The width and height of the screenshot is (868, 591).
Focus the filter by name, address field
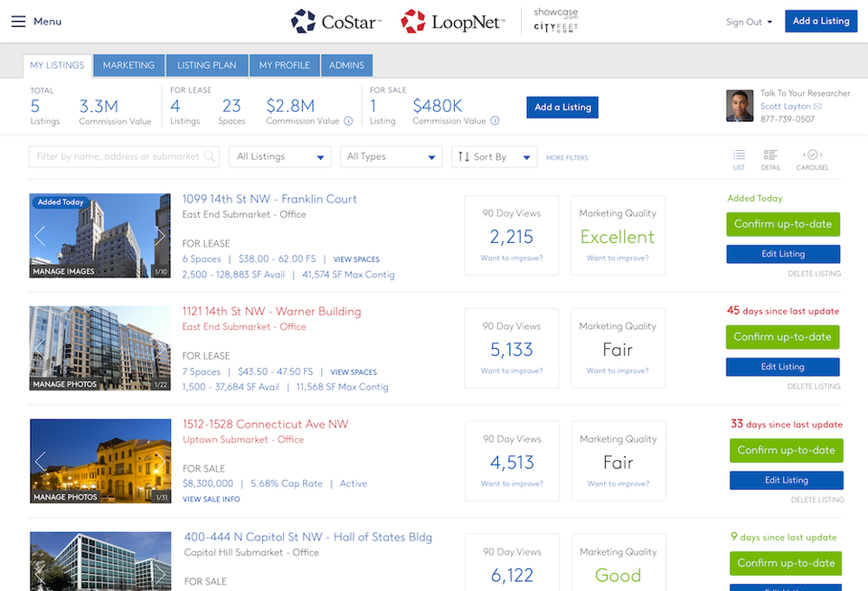click(x=124, y=156)
